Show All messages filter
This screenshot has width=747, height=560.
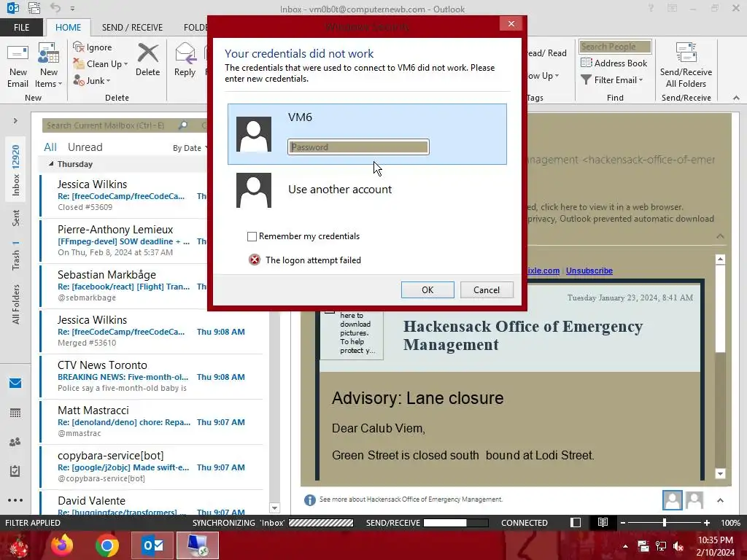tap(50, 147)
